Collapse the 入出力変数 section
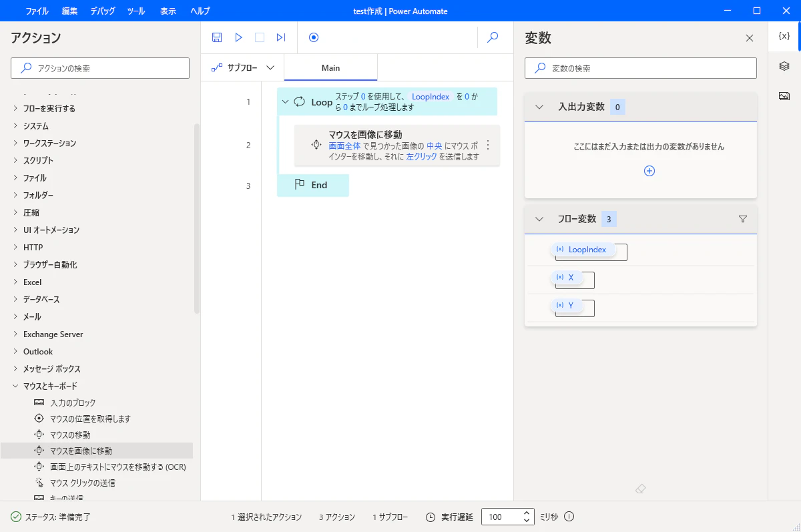Screen dimensions: 801x532 pos(539,107)
